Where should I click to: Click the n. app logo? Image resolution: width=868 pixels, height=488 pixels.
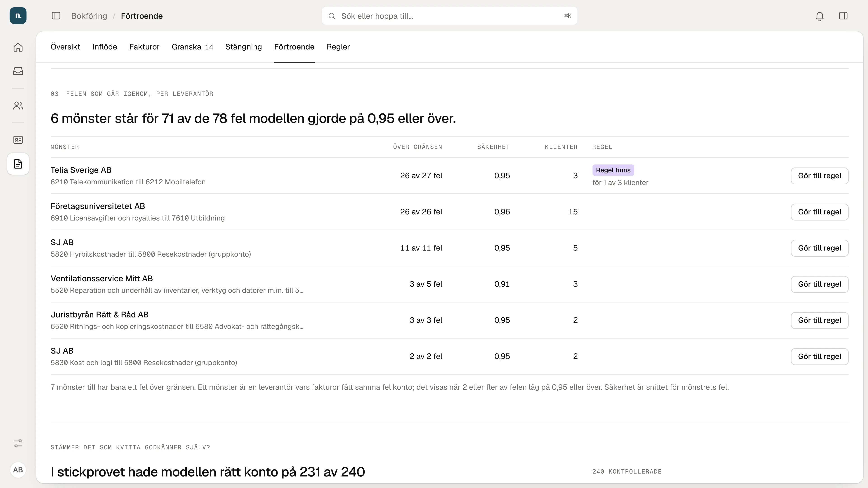pyautogui.click(x=18, y=16)
